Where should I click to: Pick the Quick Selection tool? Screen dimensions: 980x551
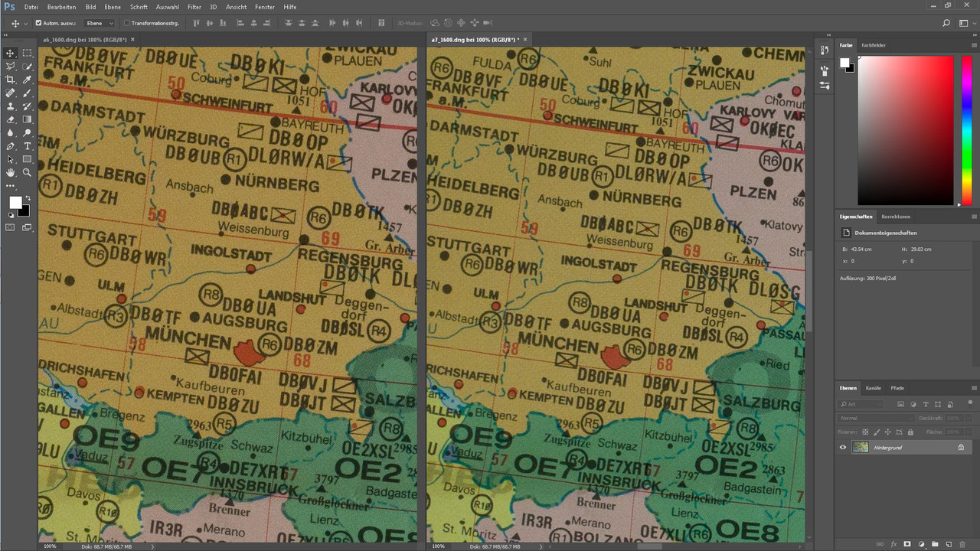(28, 67)
